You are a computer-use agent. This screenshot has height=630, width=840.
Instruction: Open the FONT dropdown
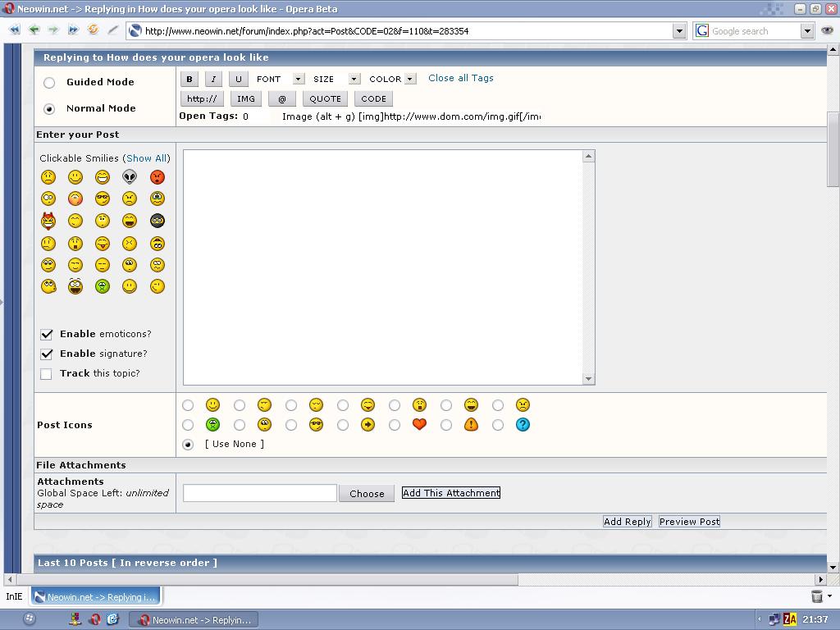pos(299,80)
